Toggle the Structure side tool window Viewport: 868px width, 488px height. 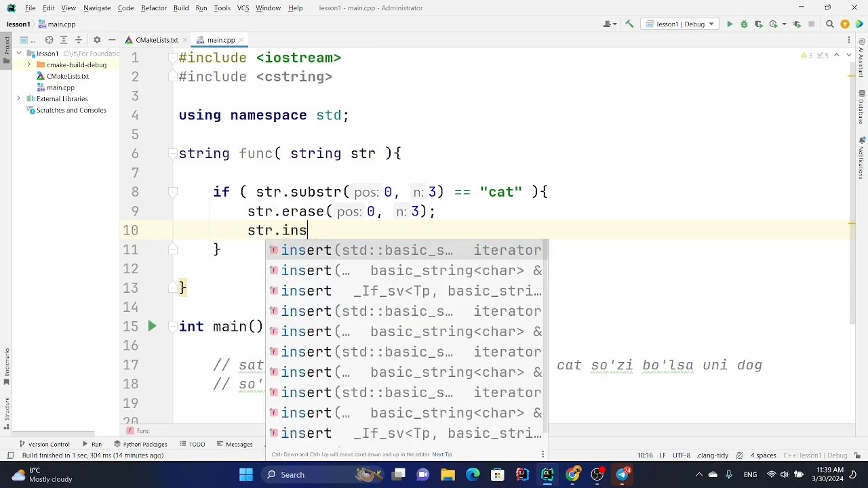tap(7, 413)
